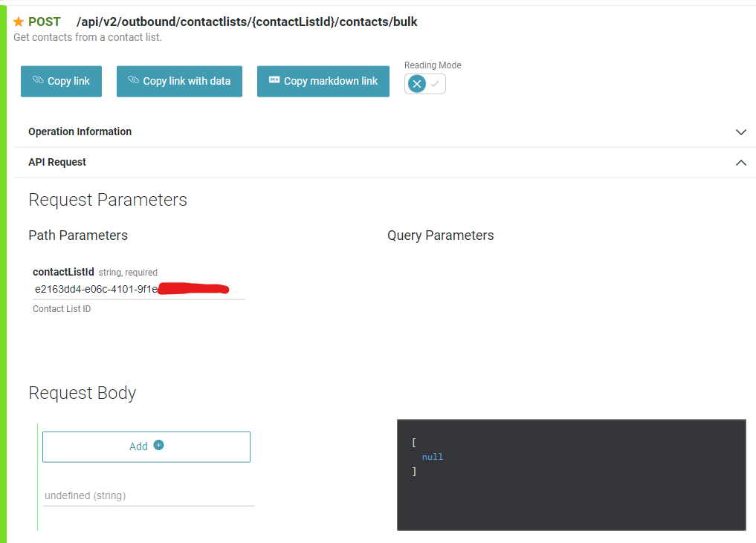
Task: Click Copy markdown link button
Action: point(323,81)
